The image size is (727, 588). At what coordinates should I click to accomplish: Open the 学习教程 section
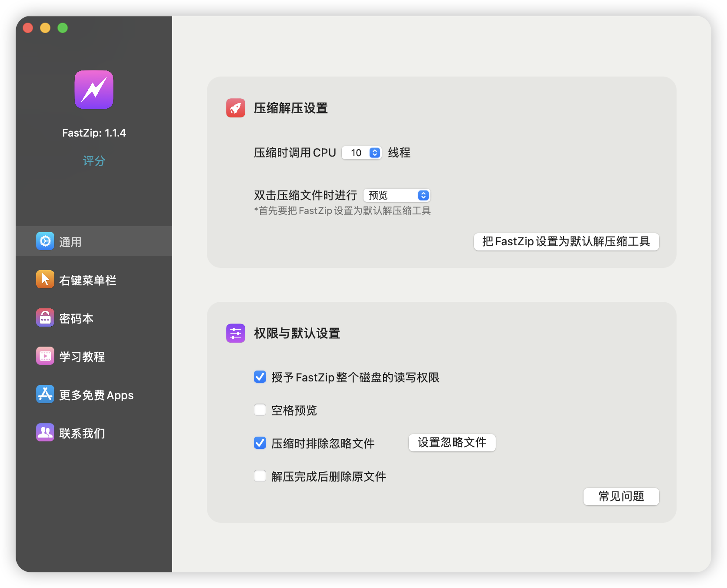pos(94,356)
